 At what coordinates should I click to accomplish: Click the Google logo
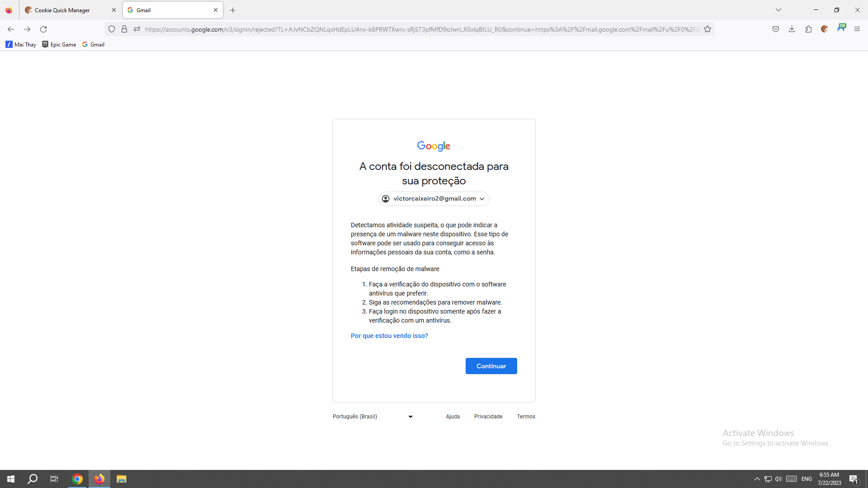click(434, 146)
